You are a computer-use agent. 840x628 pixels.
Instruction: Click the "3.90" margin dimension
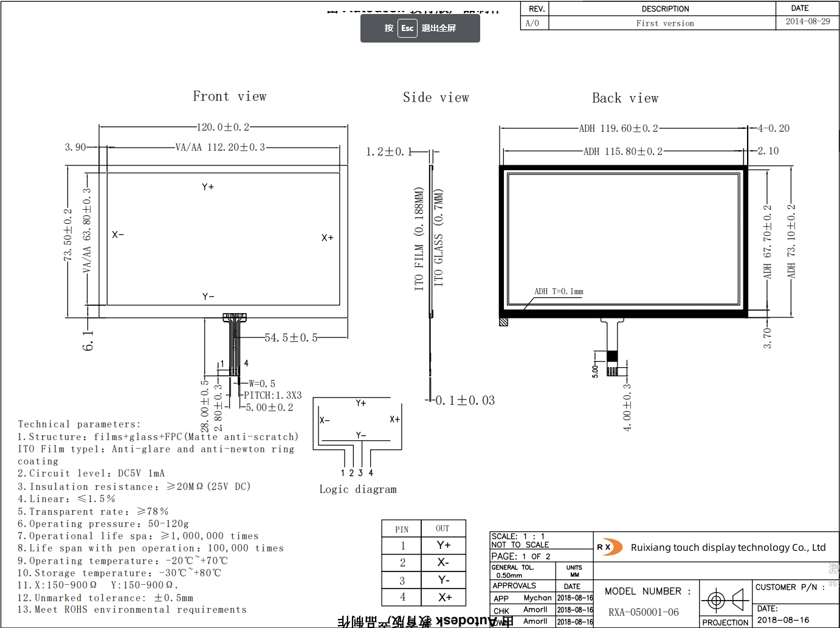pyautogui.click(x=75, y=147)
